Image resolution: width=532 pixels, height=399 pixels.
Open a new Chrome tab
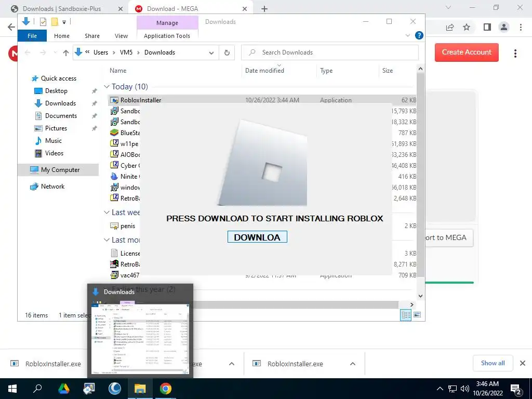coord(264,9)
